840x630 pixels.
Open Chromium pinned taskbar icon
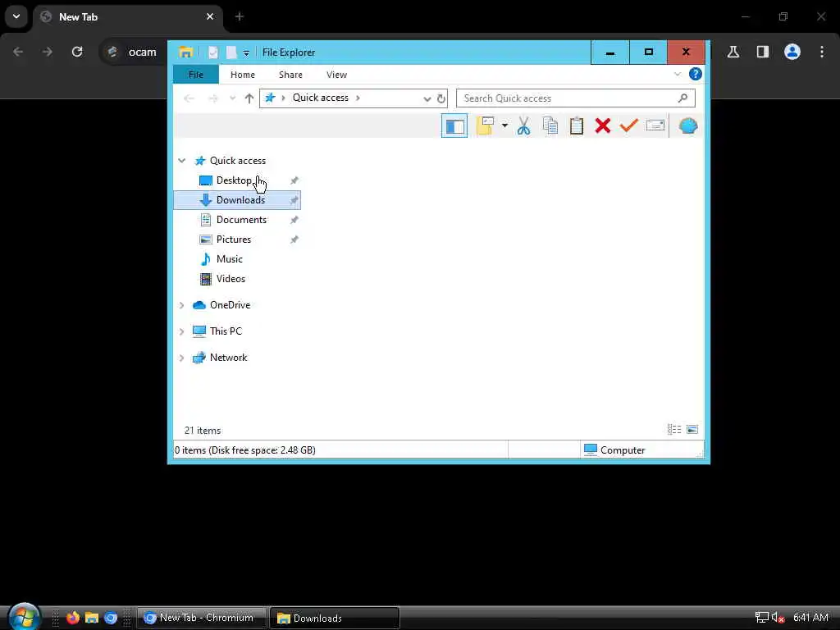(x=111, y=618)
